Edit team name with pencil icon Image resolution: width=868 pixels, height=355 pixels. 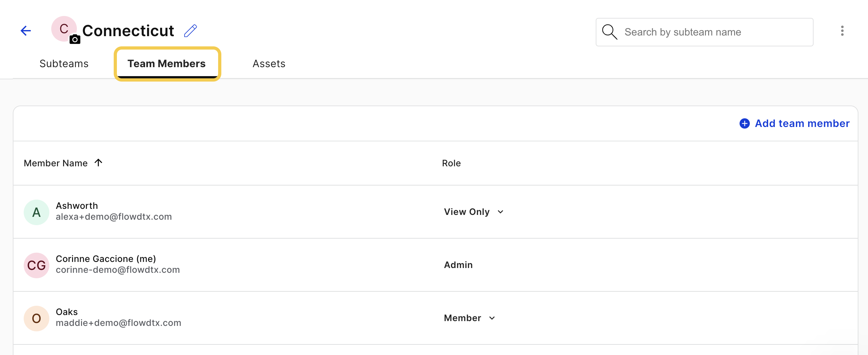tap(190, 31)
